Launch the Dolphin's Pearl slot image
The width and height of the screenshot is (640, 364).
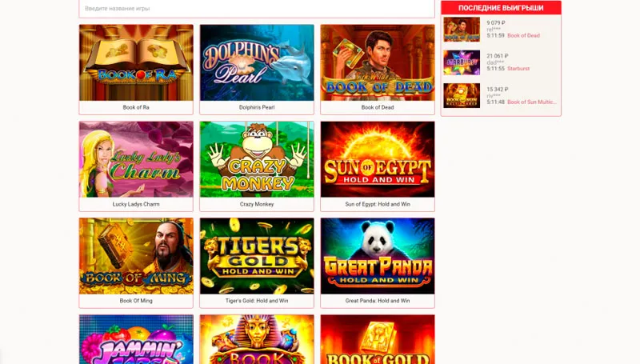pyautogui.click(x=257, y=62)
